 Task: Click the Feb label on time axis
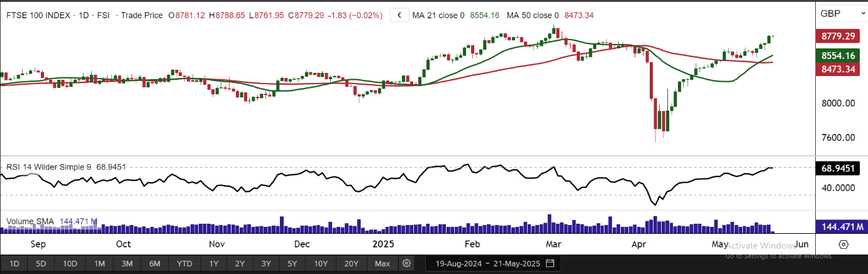472,244
